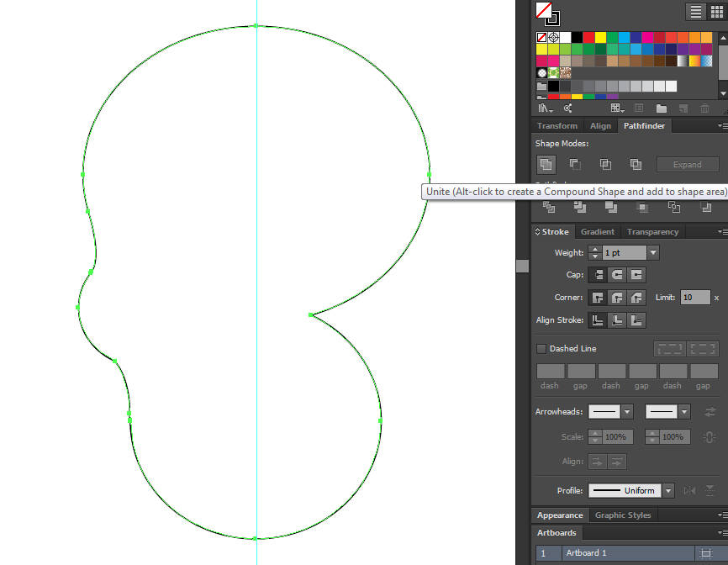The image size is (728, 565).
Task: Select the Bevel Join corner option
Action: click(x=636, y=298)
